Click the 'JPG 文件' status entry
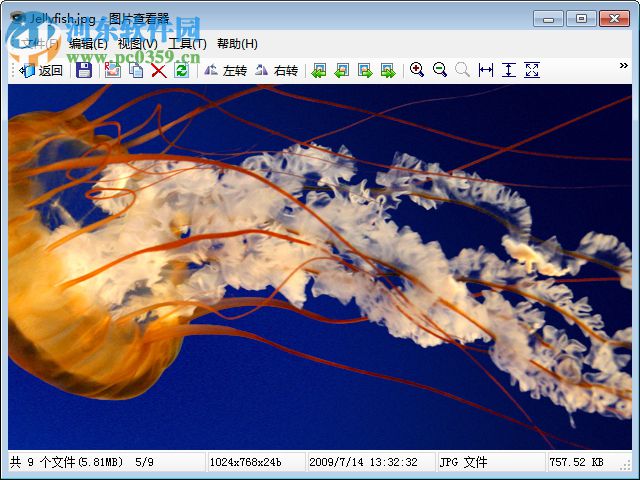The width and height of the screenshot is (640, 480). [x=463, y=462]
